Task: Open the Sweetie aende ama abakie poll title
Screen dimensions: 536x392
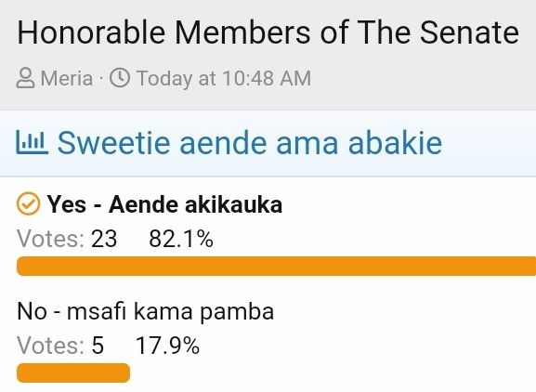Action: [250, 143]
